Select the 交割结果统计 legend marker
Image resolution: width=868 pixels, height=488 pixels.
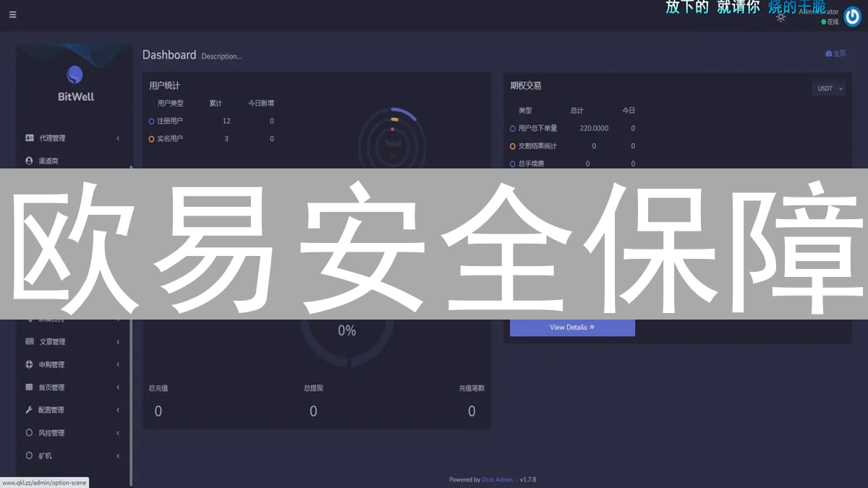coord(513,146)
